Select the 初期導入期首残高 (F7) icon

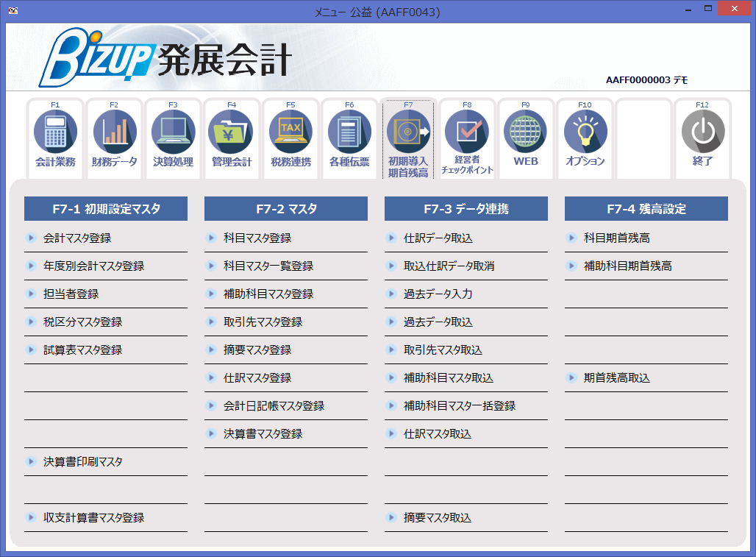click(x=408, y=138)
